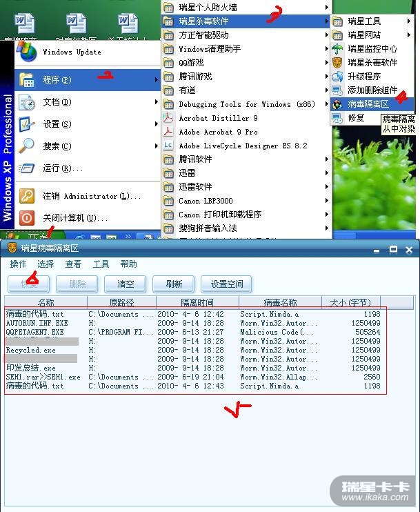
Task: Select the QQPETAGENT.EXE row
Action: [193, 332]
